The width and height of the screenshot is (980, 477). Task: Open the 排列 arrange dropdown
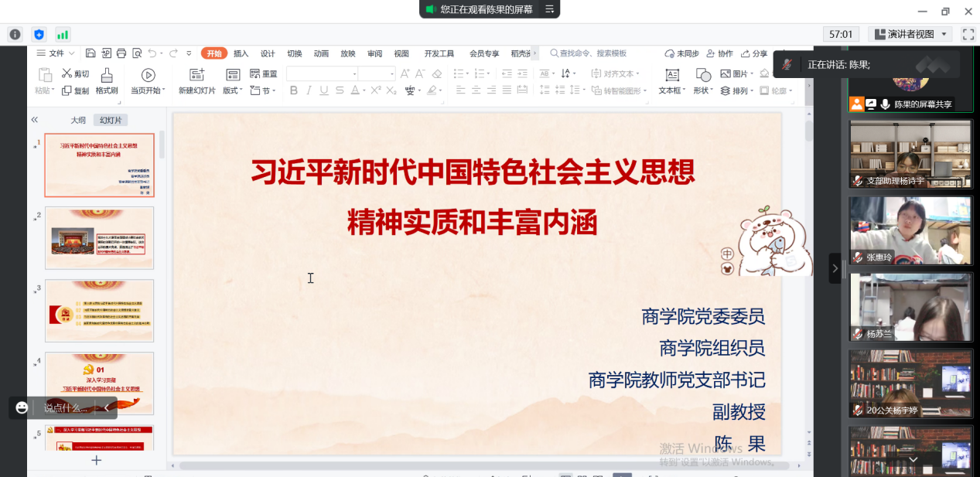(737, 90)
